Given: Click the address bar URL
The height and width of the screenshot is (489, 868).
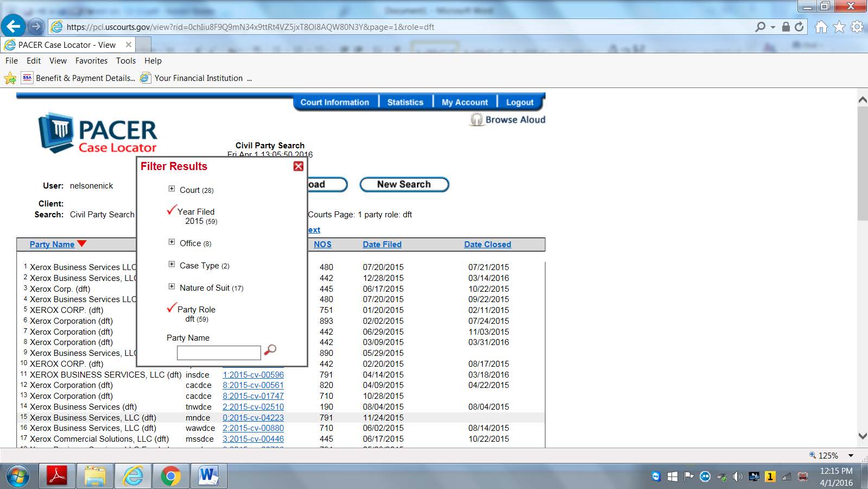Looking at the screenshot, I should pos(250,27).
